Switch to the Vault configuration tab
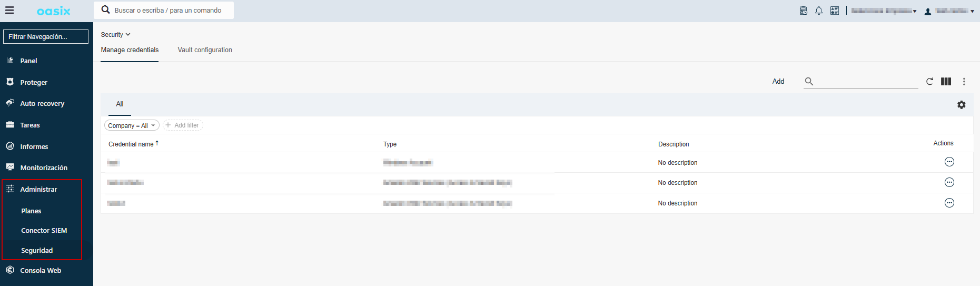 (204, 50)
